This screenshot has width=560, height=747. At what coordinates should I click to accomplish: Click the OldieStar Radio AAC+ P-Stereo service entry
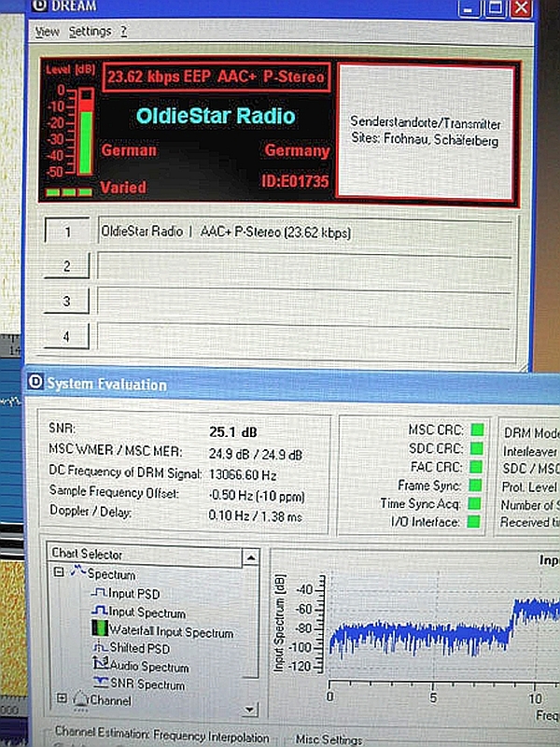click(305, 232)
